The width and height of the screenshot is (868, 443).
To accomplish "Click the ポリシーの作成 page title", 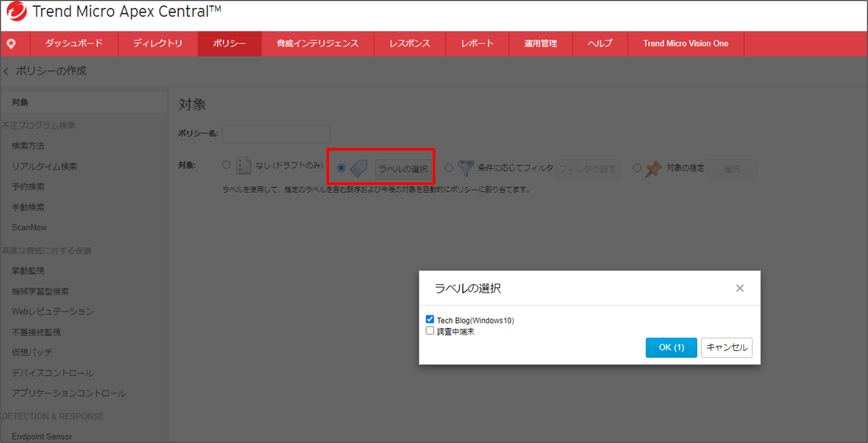I will 51,71.
